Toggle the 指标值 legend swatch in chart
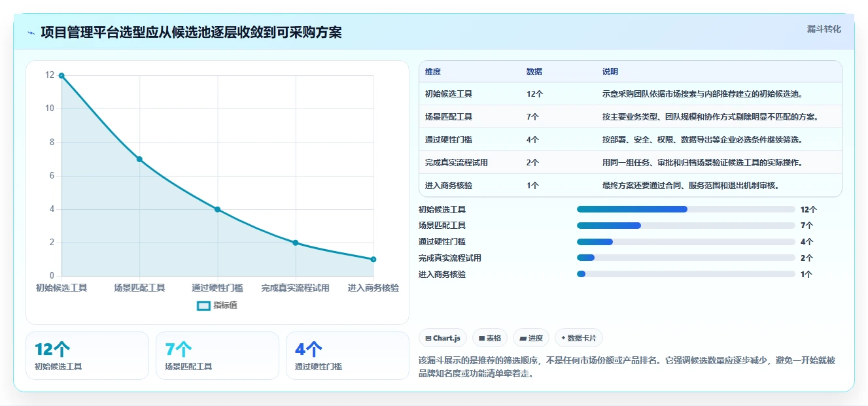 point(204,305)
